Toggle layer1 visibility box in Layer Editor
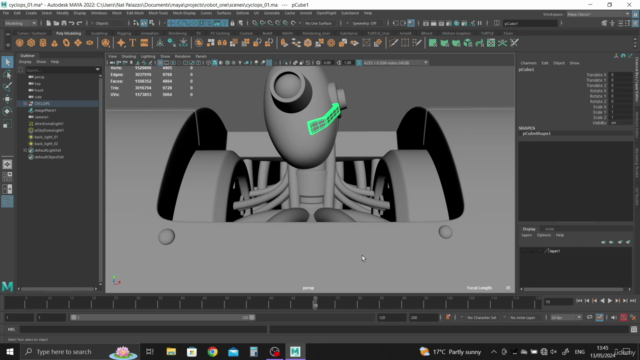 click(x=524, y=251)
